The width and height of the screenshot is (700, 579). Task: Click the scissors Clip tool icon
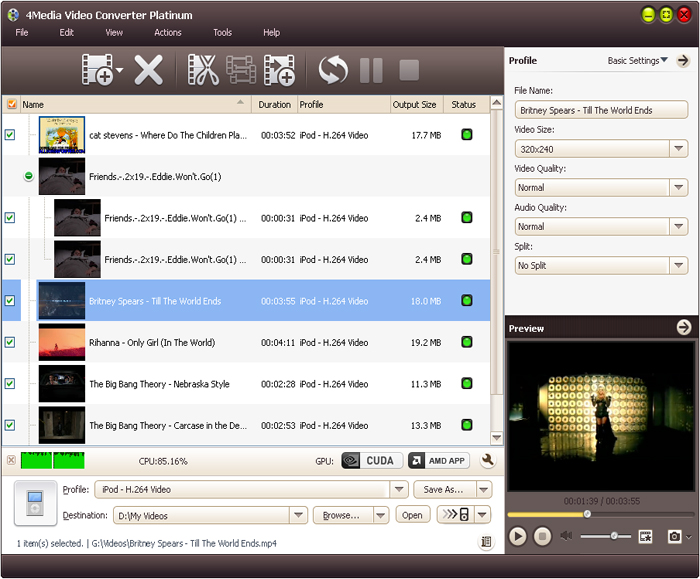coord(202,70)
